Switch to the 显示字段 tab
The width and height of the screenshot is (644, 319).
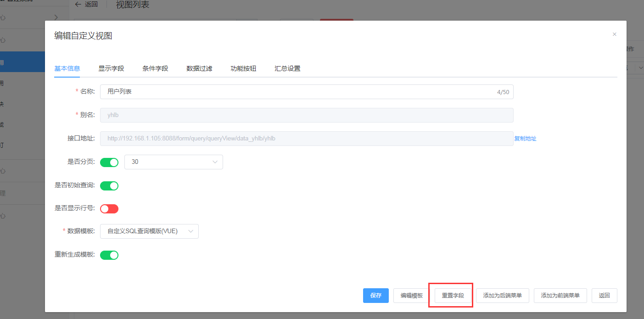[111, 68]
